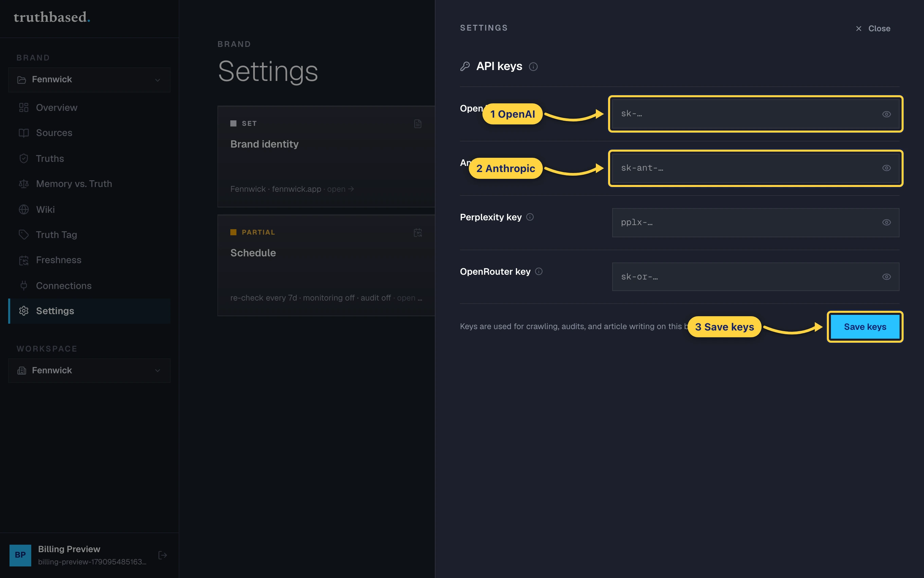Open Freshness in the sidebar
The image size is (924, 578).
89,260
